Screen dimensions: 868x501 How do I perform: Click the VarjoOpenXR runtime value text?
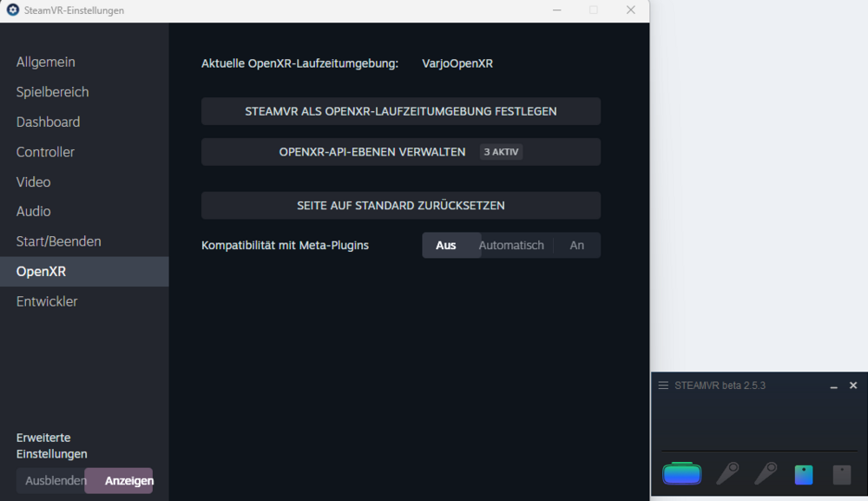click(x=457, y=63)
